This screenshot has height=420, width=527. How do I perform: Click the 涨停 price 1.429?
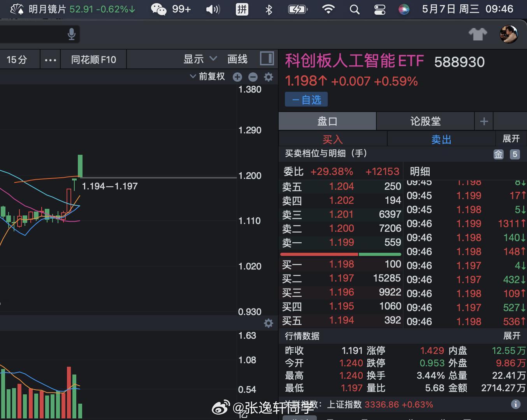coord(432,350)
